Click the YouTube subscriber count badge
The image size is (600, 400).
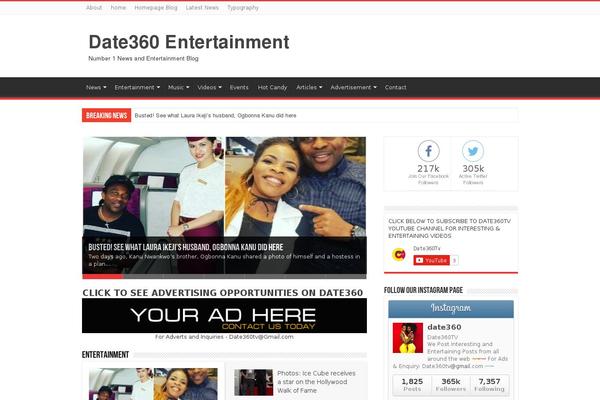tap(454, 260)
